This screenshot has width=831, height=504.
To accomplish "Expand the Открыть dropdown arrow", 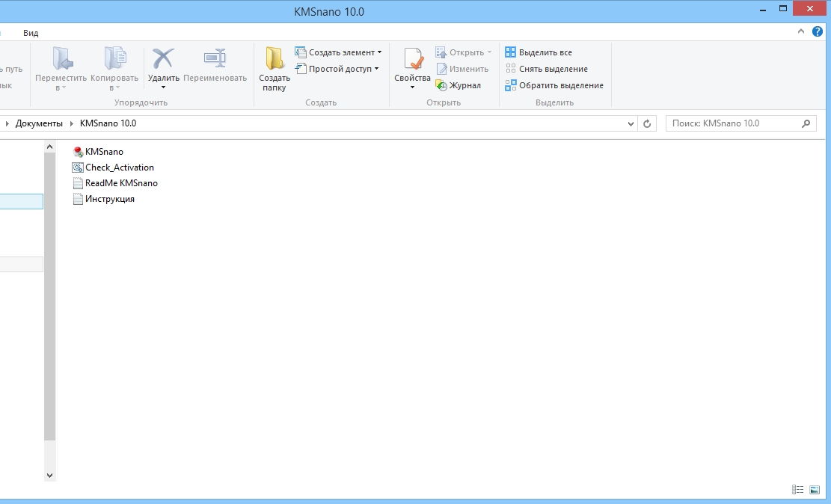I will pos(489,52).
